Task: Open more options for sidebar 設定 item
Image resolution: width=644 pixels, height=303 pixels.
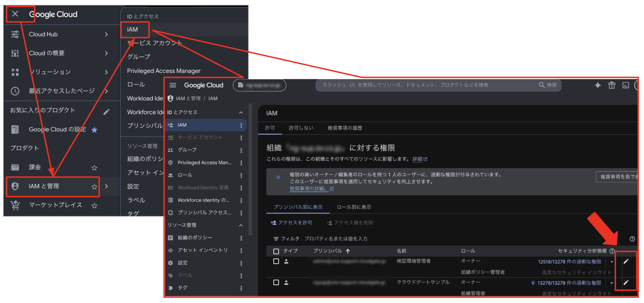Action: point(241,263)
